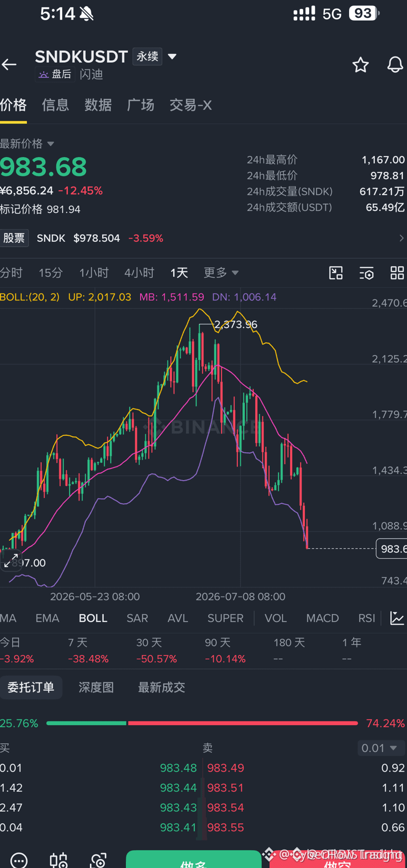Screen dimensions: 407x868
Task: Open the 更多 timeframe dropdown
Action: coord(221,272)
